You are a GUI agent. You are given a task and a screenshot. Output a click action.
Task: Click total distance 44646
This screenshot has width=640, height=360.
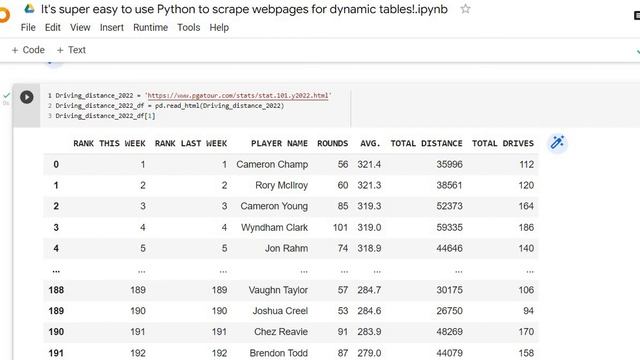pyautogui.click(x=449, y=248)
